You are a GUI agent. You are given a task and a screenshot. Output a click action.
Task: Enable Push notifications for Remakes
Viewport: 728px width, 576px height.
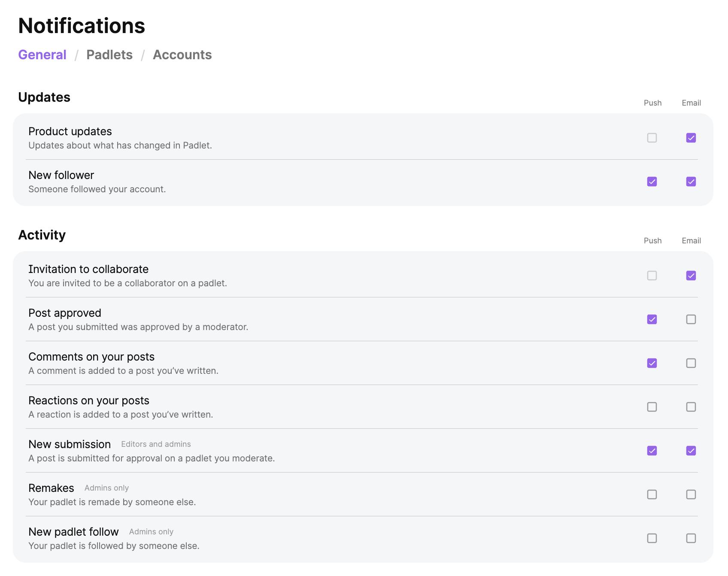pyautogui.click(x=652, y=494)
